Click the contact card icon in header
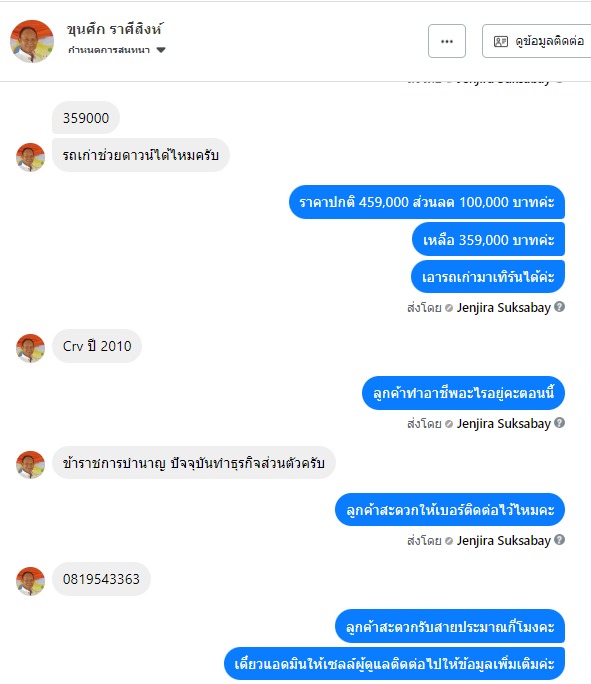 pyautogui.click(x=500, y=41)
